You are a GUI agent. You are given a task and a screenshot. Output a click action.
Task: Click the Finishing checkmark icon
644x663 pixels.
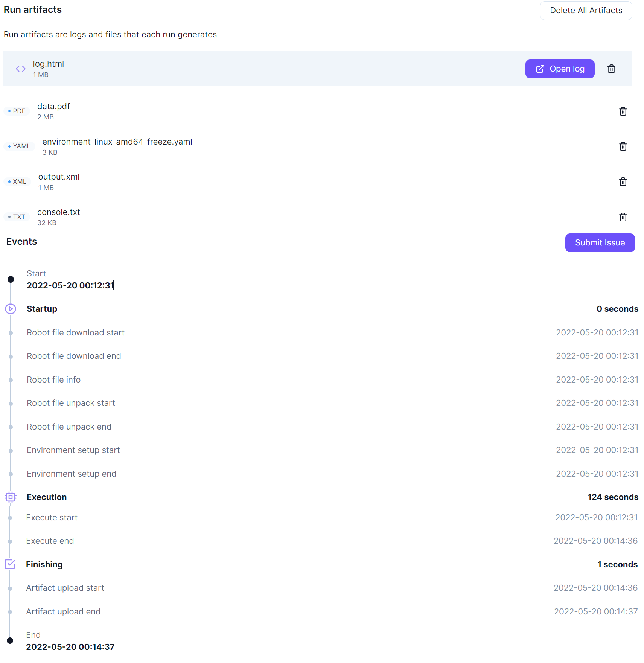tap(10, 564)
